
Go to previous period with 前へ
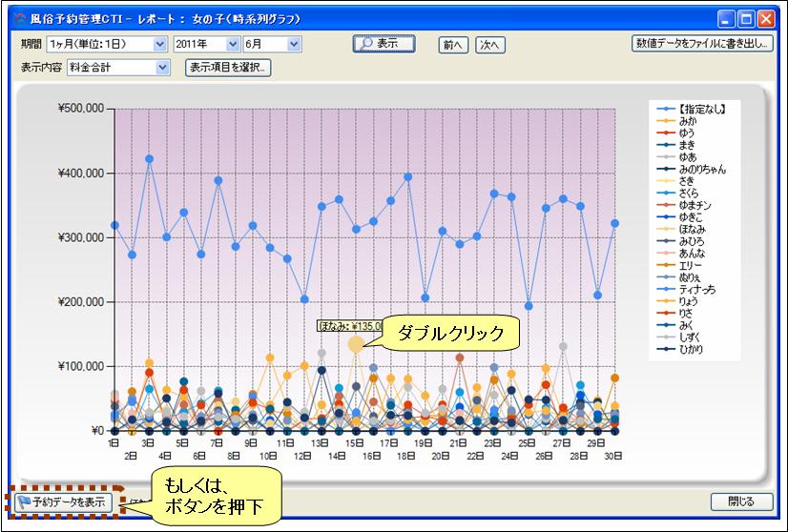pyautogui.click(x=453, y=45)
